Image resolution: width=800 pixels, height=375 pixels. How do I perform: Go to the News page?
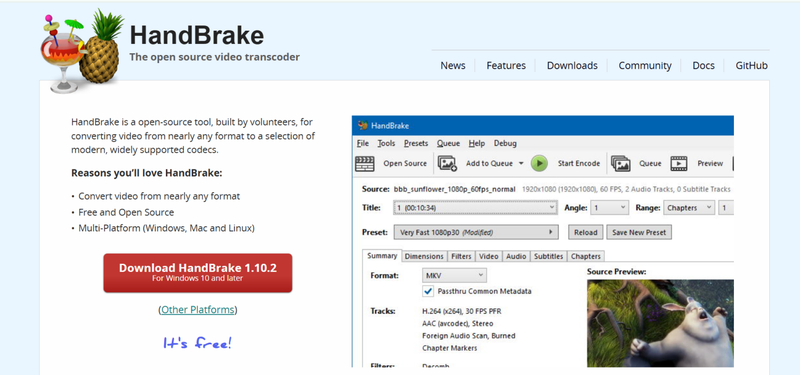(x=453, y=65)
